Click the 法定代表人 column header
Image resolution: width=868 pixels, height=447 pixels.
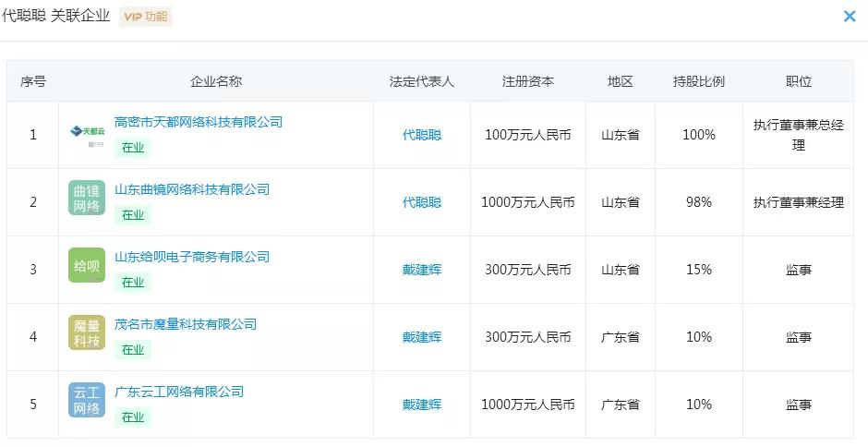point(422,81)
